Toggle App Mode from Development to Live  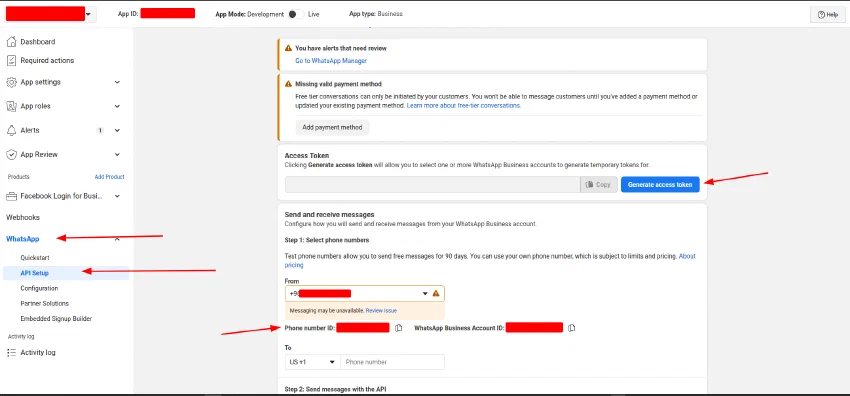pyautogui.click(x=296, y=14)
